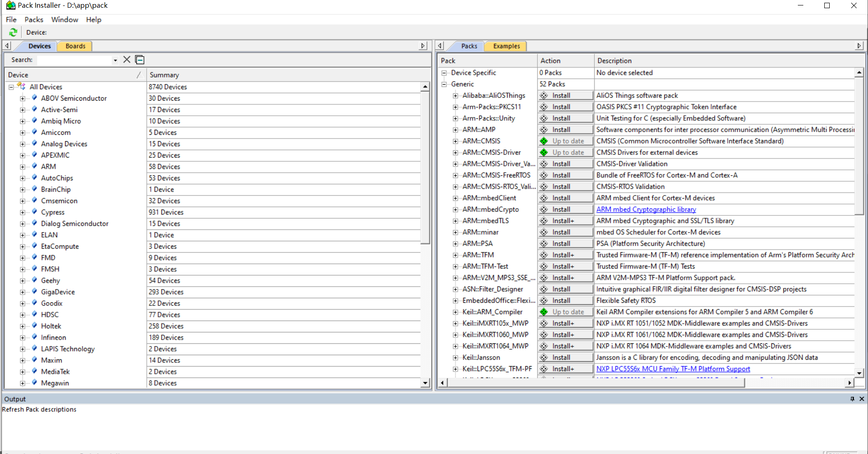Select the Devices tab
868x454 pixels.
(40, 46)
